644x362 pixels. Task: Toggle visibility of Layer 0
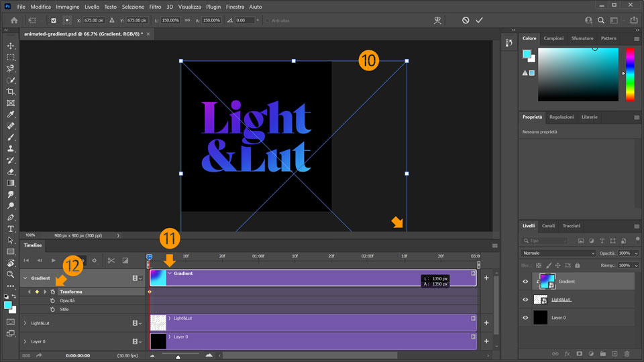click(525, 317)
